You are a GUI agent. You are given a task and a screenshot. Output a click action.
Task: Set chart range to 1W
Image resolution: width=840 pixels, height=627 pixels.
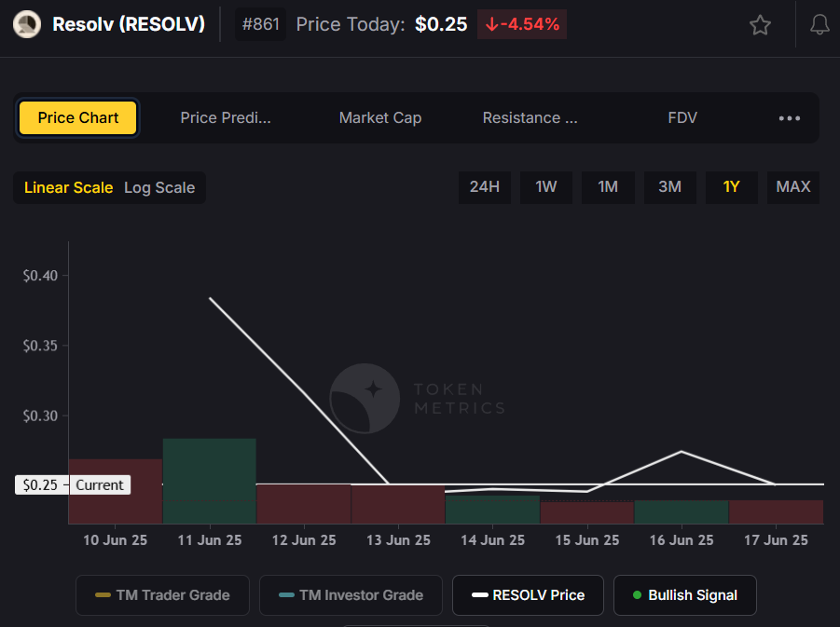[546, 187]
